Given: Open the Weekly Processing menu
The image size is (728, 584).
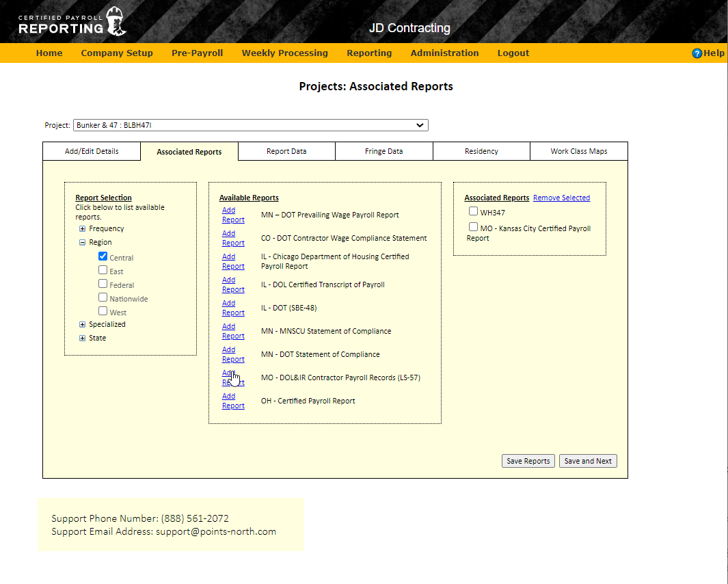Looking at the screenshot, I should 285,53.
